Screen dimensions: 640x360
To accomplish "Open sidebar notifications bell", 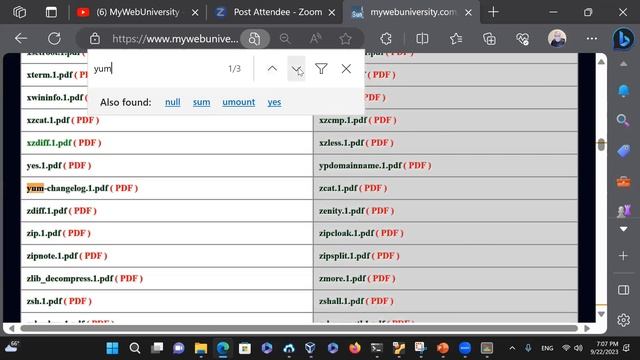I will [x=623, y=91].
